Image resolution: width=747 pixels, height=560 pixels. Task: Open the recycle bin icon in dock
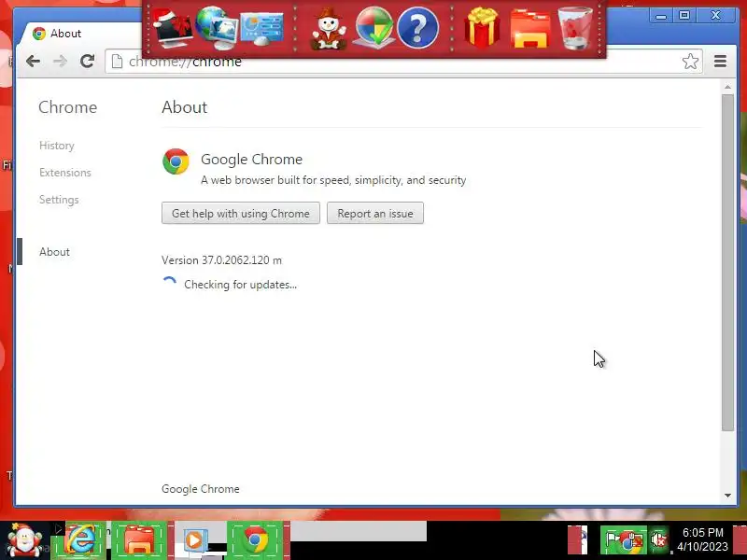click(x=575, y=28)
